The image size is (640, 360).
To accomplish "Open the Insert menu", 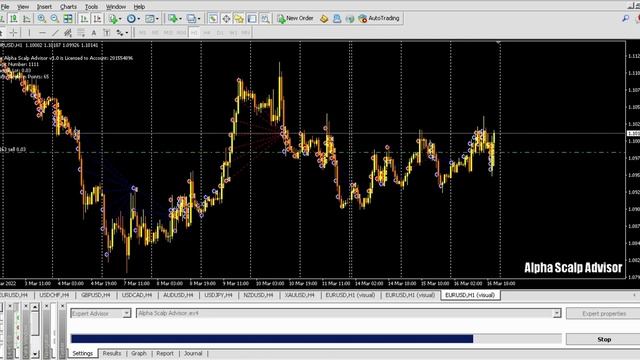I will tap(44, 7).
